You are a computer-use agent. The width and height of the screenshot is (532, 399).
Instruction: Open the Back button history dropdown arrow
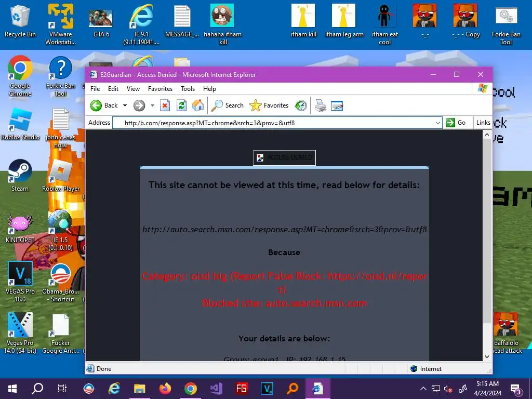125,105
